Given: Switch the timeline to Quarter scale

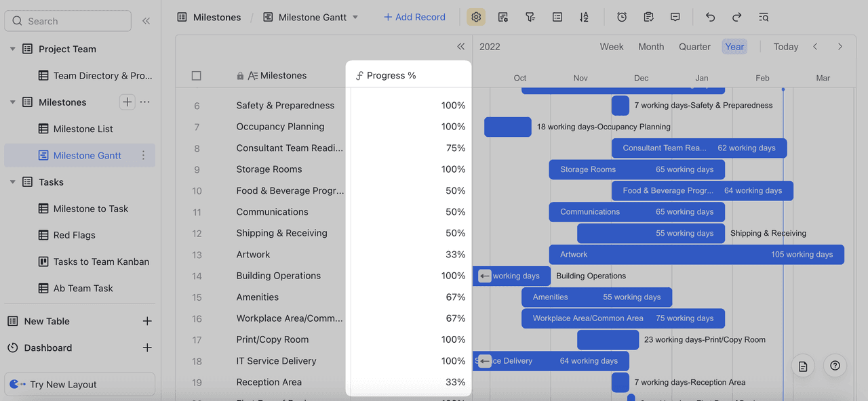Looking at the screenshot, I should point(694,47).
